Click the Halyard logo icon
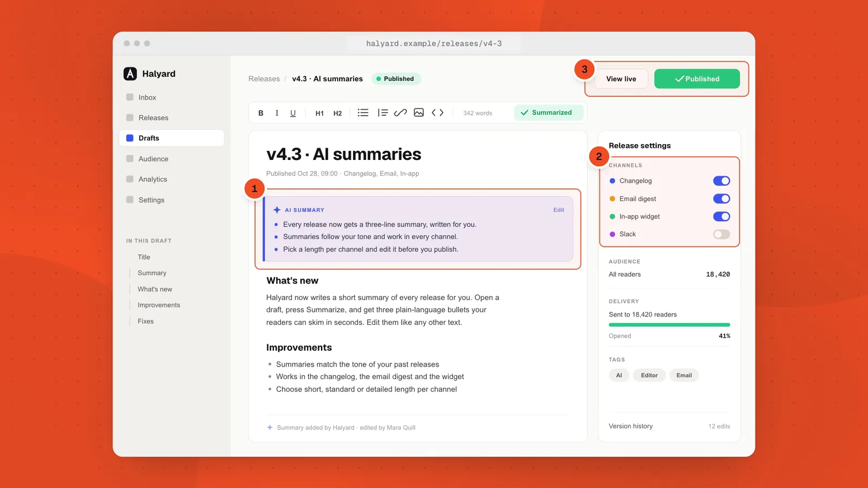The height and width of the screenshot is (488, 868). [x=130, y=74]
